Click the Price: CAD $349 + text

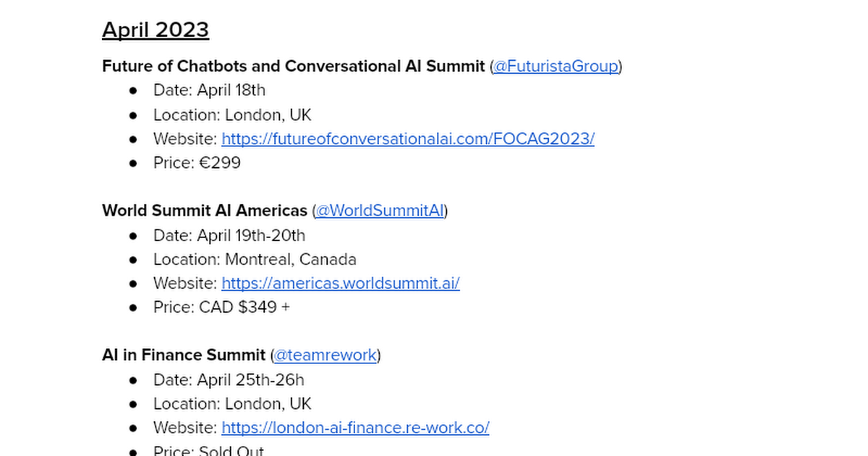click(221, 307)
